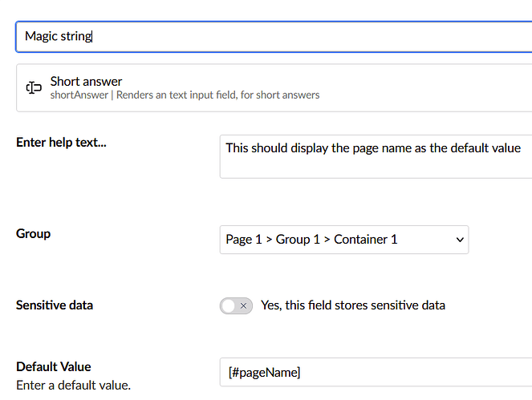Click the empty area of the Short answer row
532x400 pixels.
pos(425,88)
